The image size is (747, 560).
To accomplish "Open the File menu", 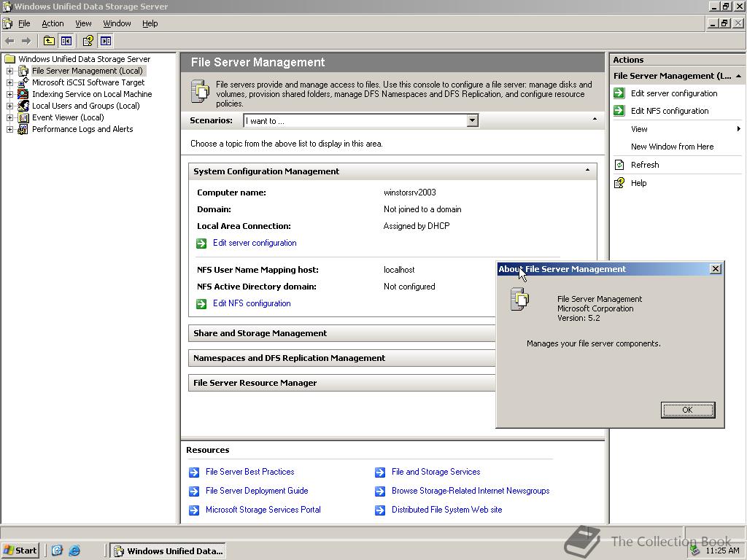I will coord(24,23).
